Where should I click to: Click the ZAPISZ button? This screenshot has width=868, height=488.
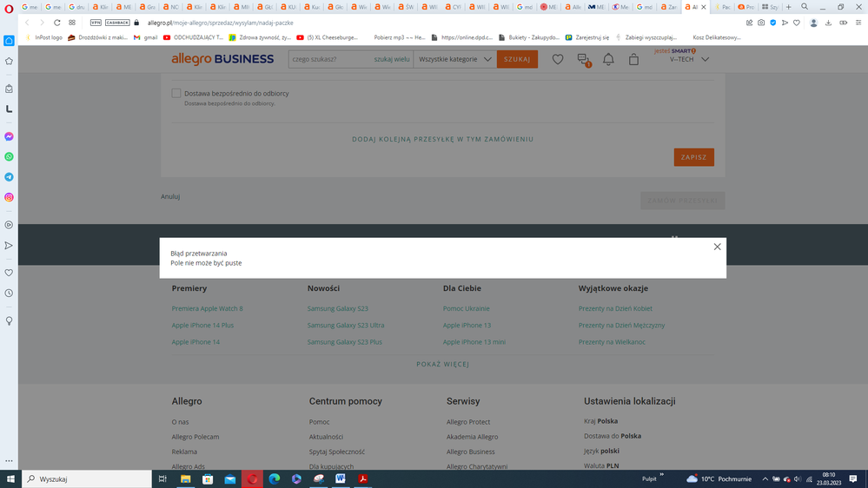[693, 157]
